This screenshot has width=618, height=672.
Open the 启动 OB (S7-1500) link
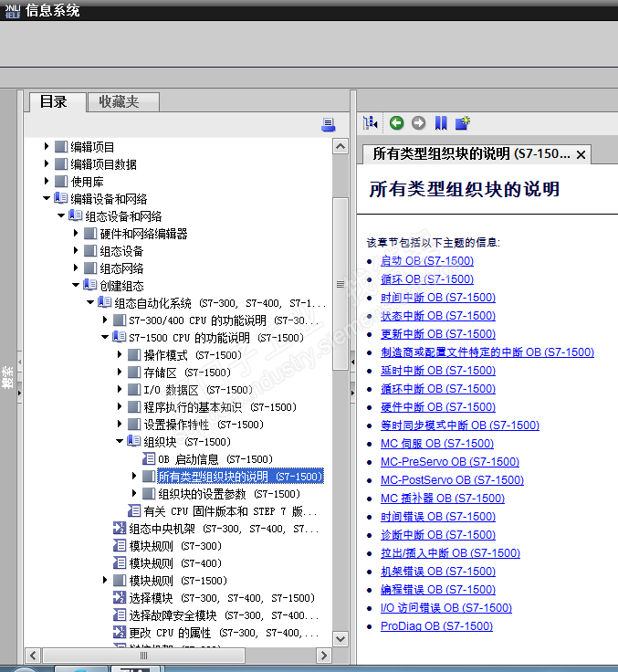point(427,260)
